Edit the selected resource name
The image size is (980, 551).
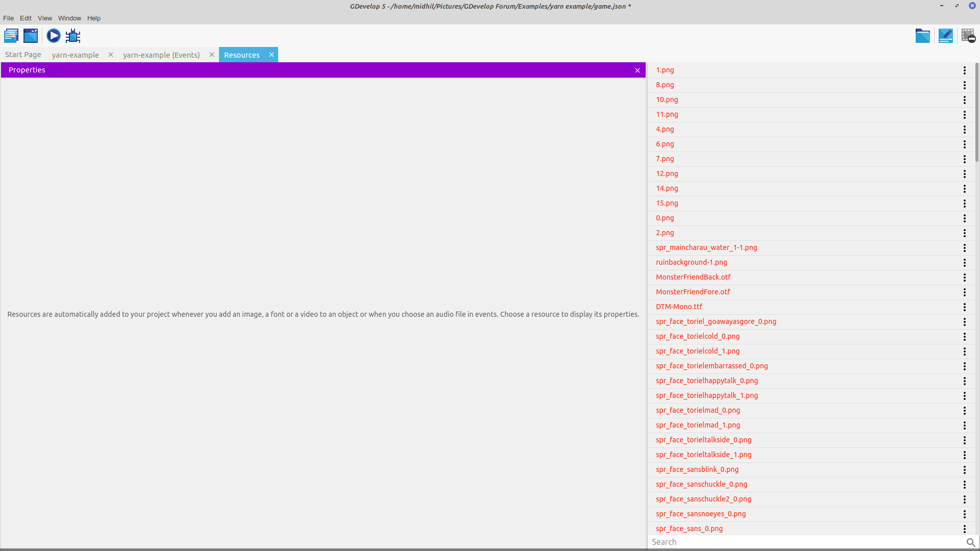(946, 36)
